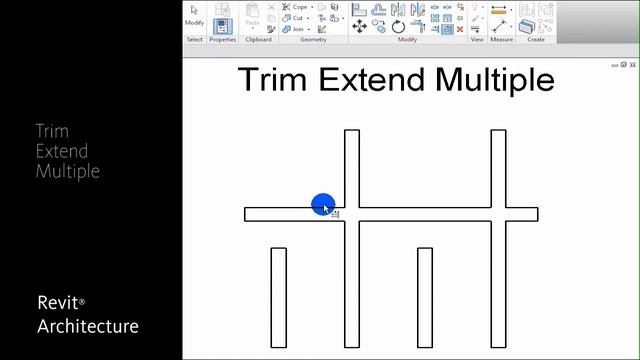Restore down the drawing view window
The height and width of the screenshot is (360, 640).
tap(624, 64)
